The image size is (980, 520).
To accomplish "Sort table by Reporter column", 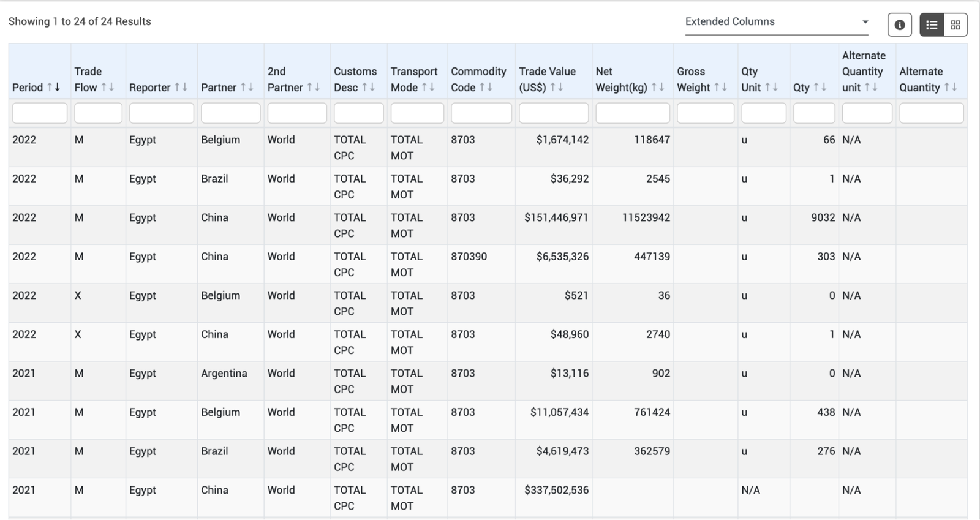I will point(181,88).
